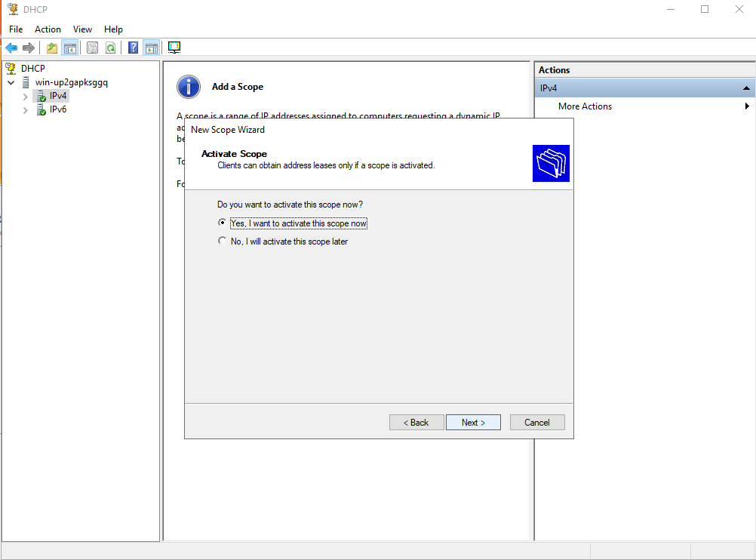Open the Properties toolbar icon
756x560 pixels.
[x=91, y=47]
